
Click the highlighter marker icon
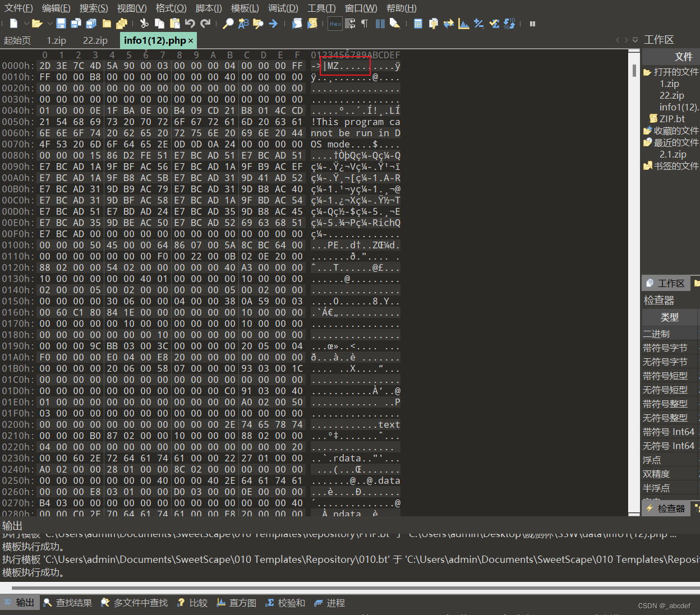395,24
